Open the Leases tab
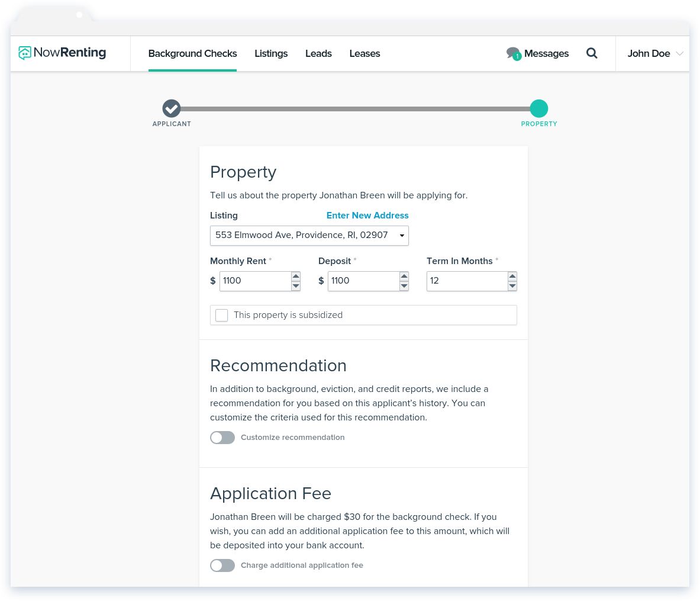The width and height of the screenshot is (700, 601). [x=364, y=54]
